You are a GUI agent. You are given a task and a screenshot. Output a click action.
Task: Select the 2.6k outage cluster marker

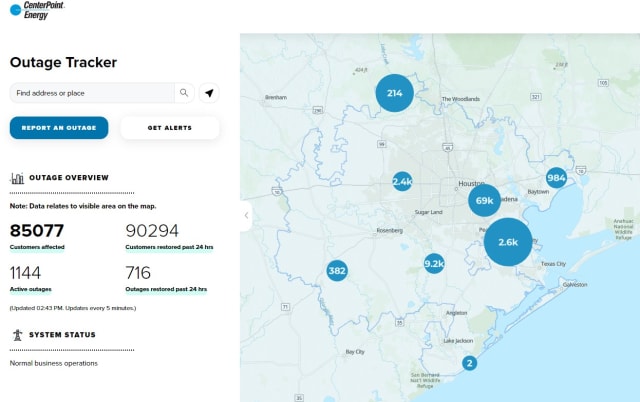[508, 242]
